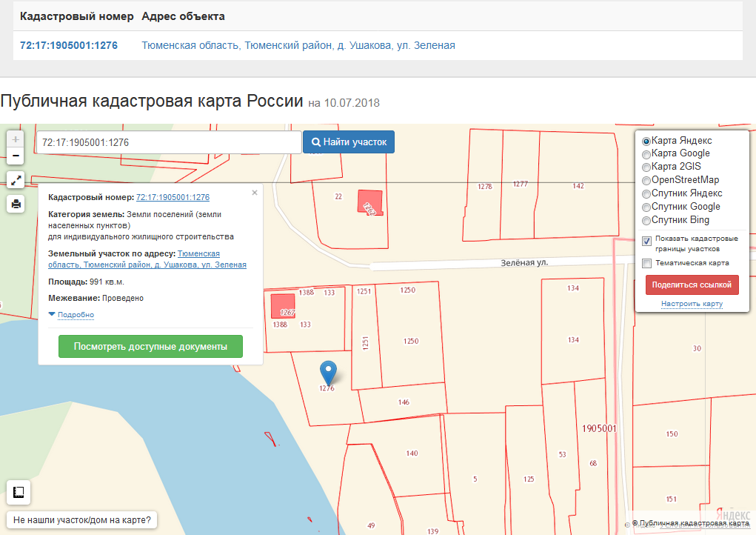Image resolution: width=756 pixels, height=535 pixels.
Task: Close the parcel info popup
Action: point(255,193)
